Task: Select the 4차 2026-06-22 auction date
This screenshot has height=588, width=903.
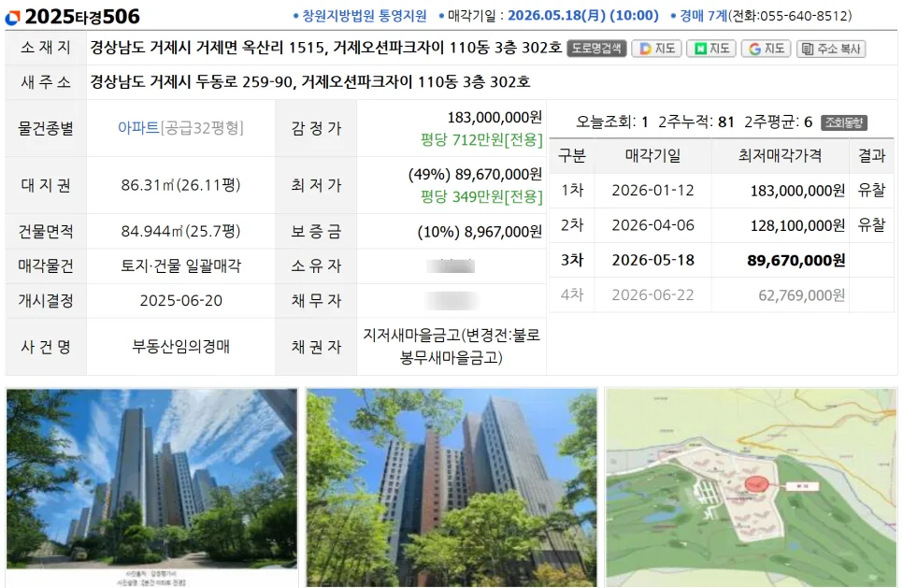Action: tap(653, 294)
